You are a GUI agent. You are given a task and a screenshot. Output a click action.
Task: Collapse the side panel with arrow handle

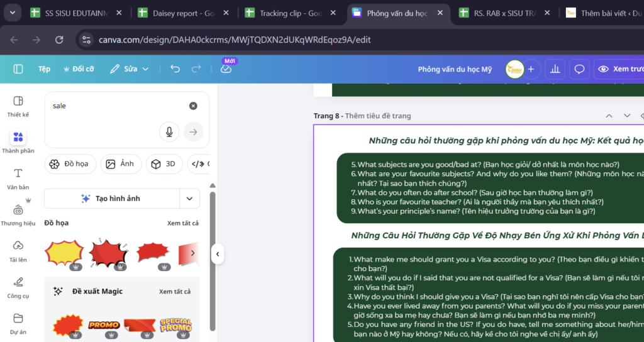click(x=217, y=254)
